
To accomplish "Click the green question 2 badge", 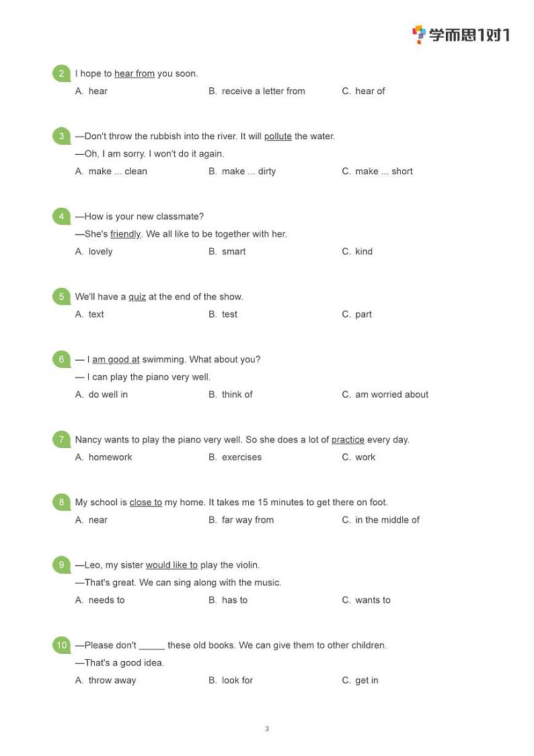I will (61, 73).
